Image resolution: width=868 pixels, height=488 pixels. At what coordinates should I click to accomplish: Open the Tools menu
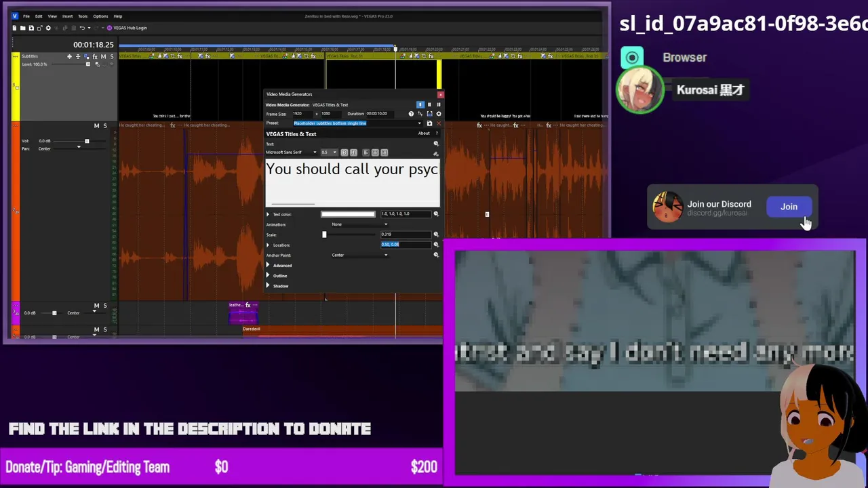click(83, 16)
